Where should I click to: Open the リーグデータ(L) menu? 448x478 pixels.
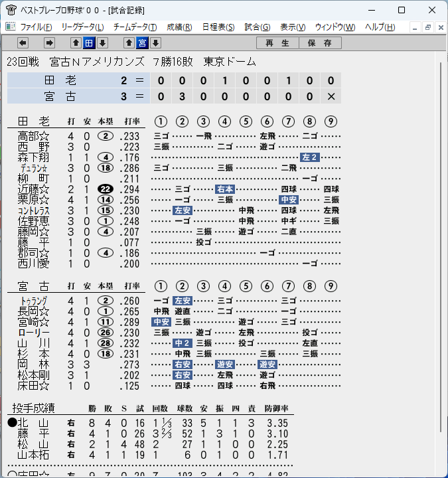[82, 27]
